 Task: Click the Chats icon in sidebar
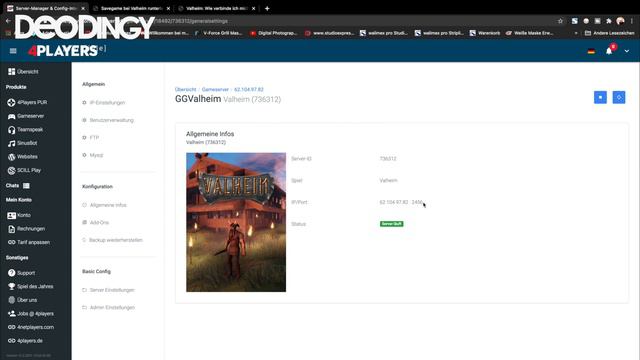click(26, 186)
